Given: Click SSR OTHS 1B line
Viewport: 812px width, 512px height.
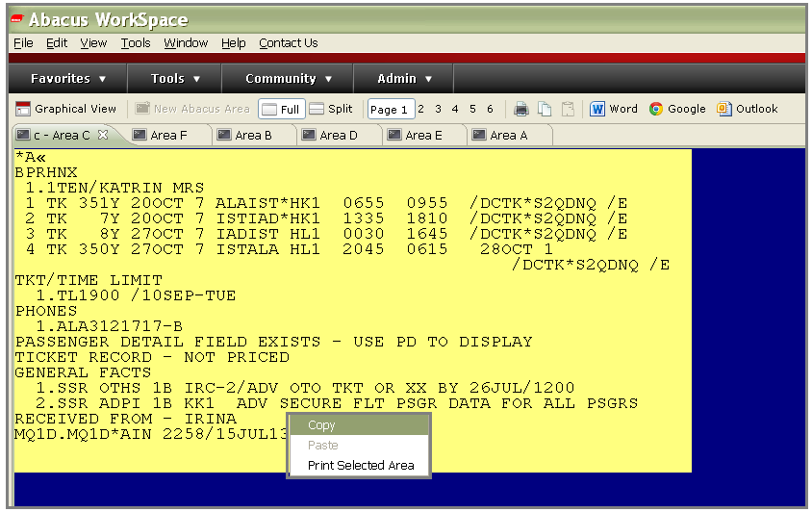Looking at the screenshot, I should pos(305,388).
